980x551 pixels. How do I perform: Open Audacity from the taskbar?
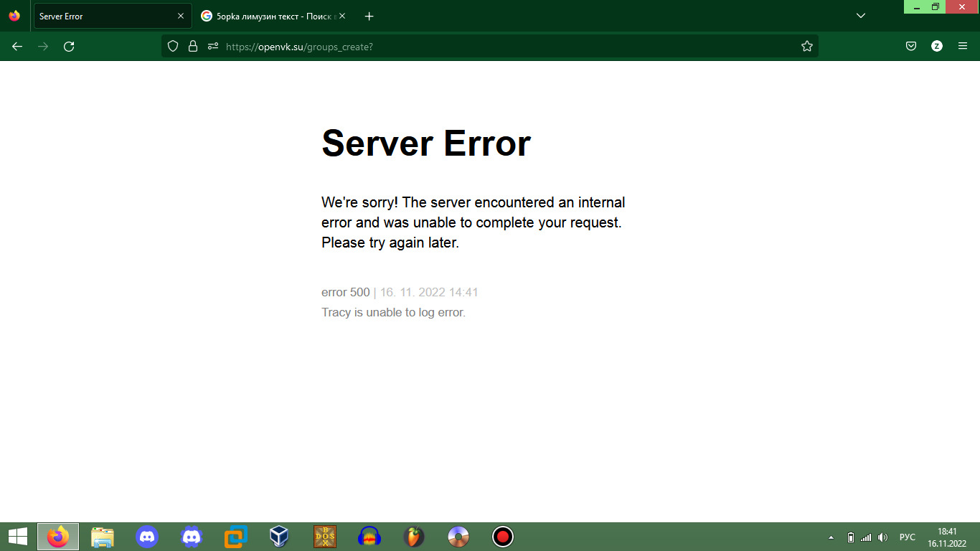[369, 537]
